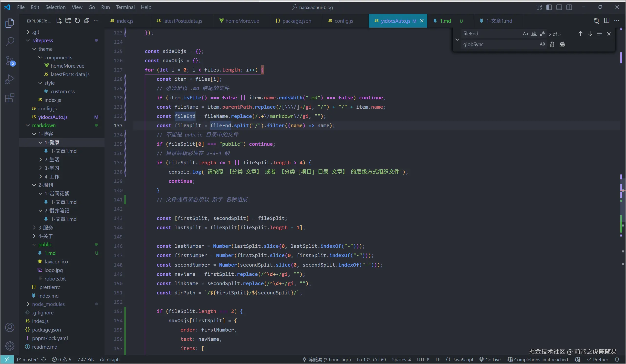Open the Extensions view icon
The height and width of the screenshot is (364, 626).
coord(10,98)
